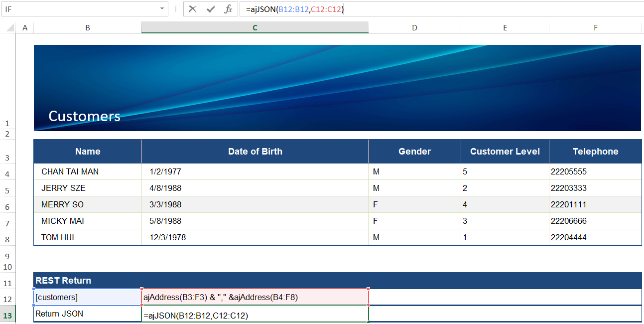Select column C header
Viewport: 644px width, 324px height.
pyautogui.click(x=255, y=28)
